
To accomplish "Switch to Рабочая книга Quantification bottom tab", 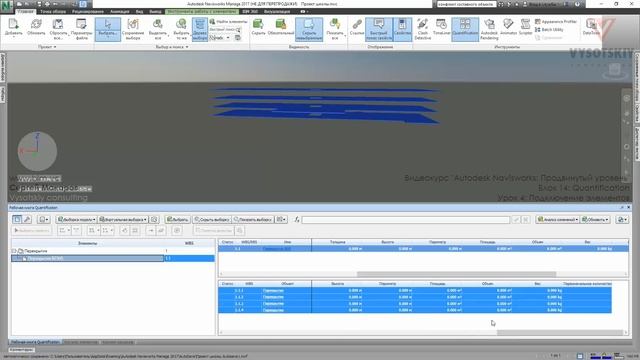I will (35, 342).
